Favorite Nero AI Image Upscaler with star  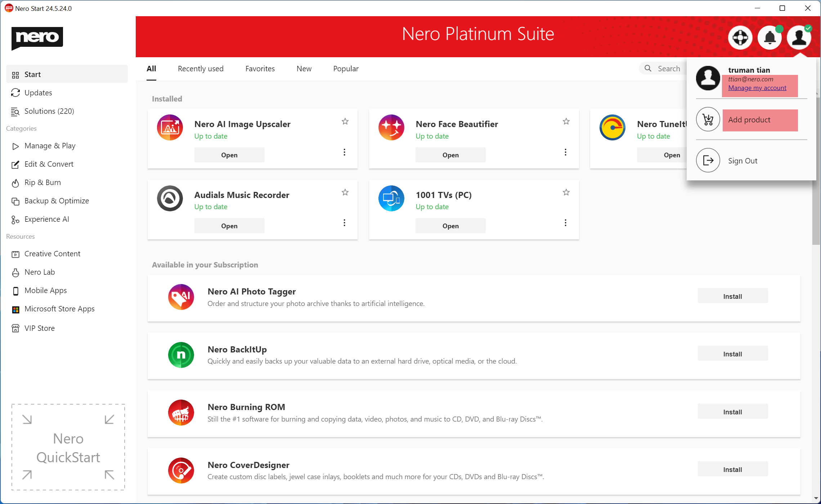[345, 122]
